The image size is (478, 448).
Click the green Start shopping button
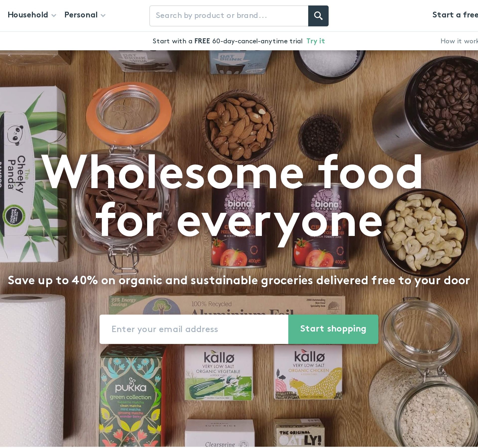[x=333, y=329]
